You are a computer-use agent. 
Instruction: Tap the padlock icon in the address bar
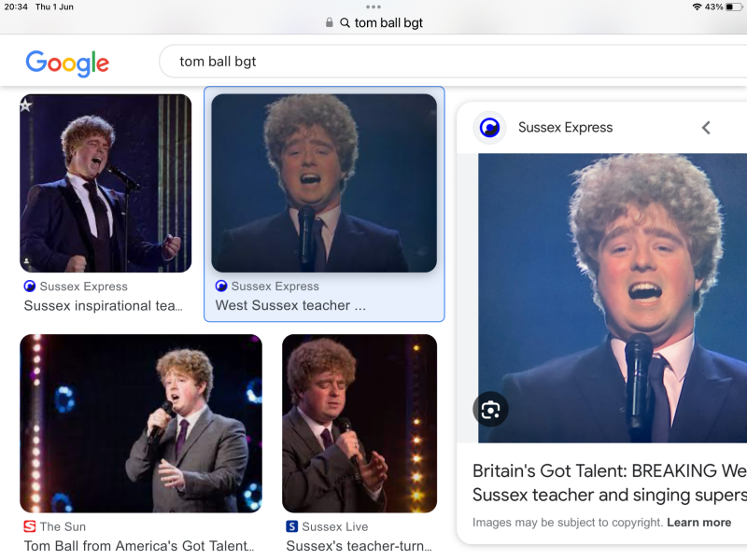(x=330, y=22)
